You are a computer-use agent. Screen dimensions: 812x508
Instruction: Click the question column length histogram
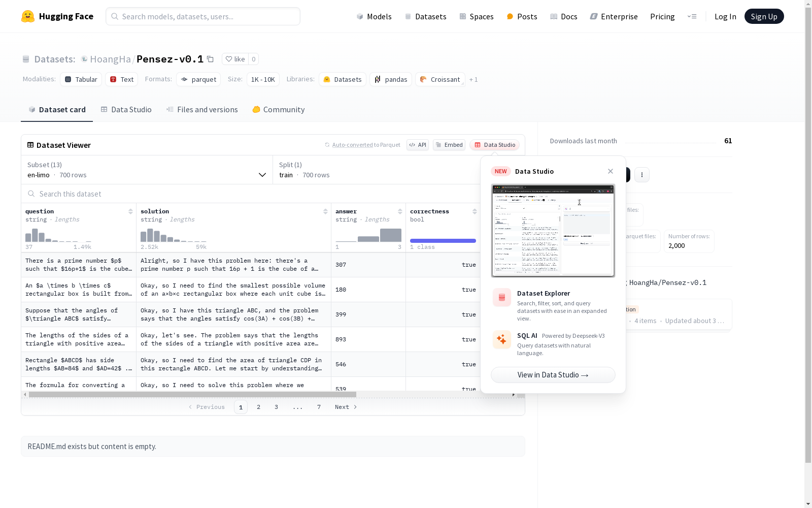point(58,235)
